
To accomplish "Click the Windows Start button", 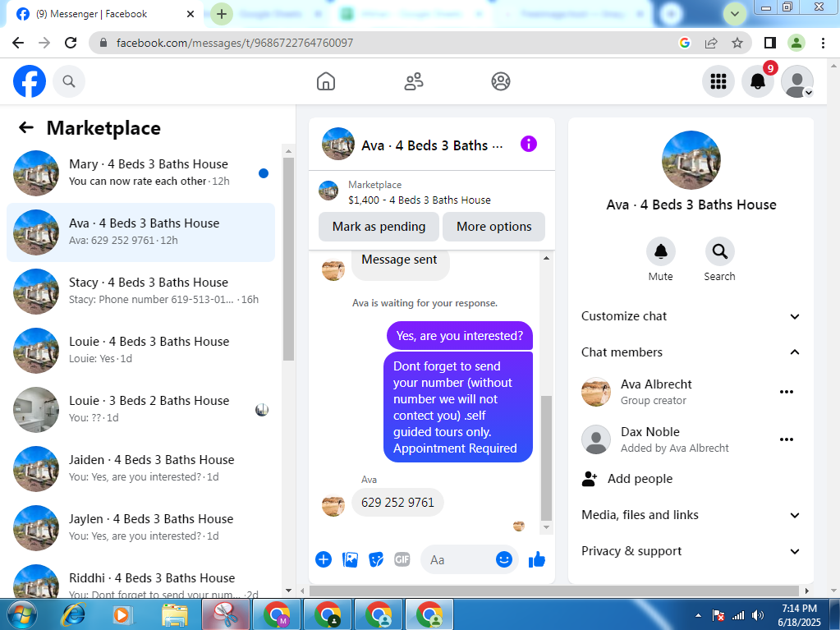I will coord(22,614).
